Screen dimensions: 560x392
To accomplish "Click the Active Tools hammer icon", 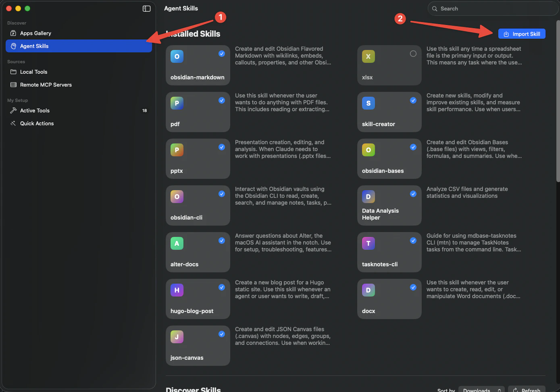I will click(13, 110).
